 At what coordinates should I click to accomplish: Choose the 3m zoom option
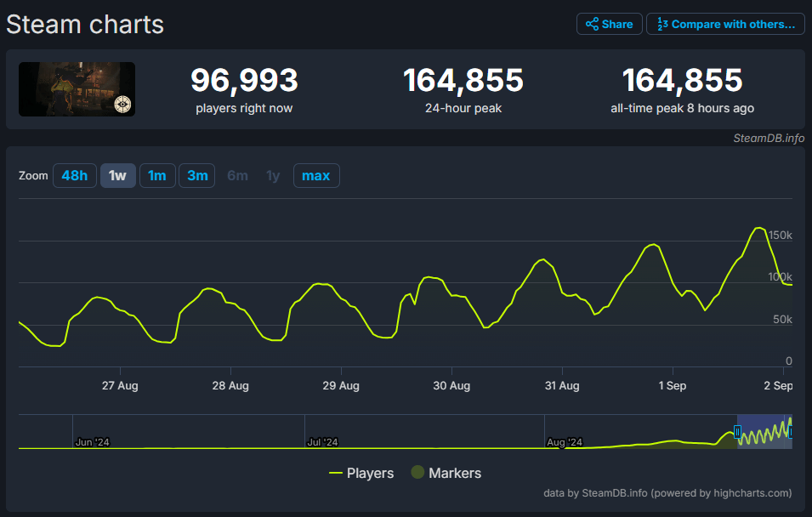pyautogui.click(x=197, y=176)
